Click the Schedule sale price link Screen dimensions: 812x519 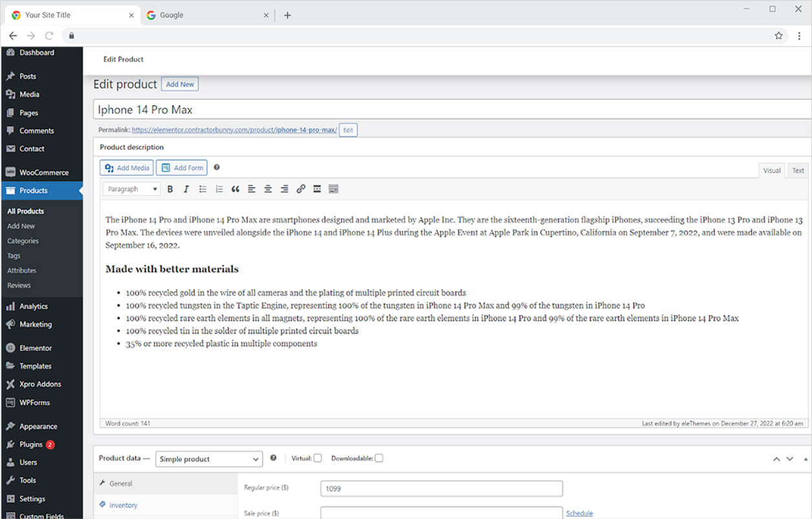[x=579, y=513]
